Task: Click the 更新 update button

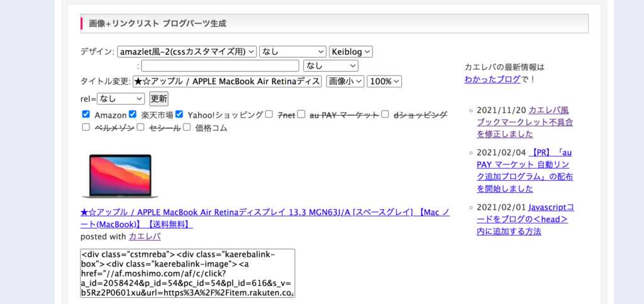Action: coord(158,99)
